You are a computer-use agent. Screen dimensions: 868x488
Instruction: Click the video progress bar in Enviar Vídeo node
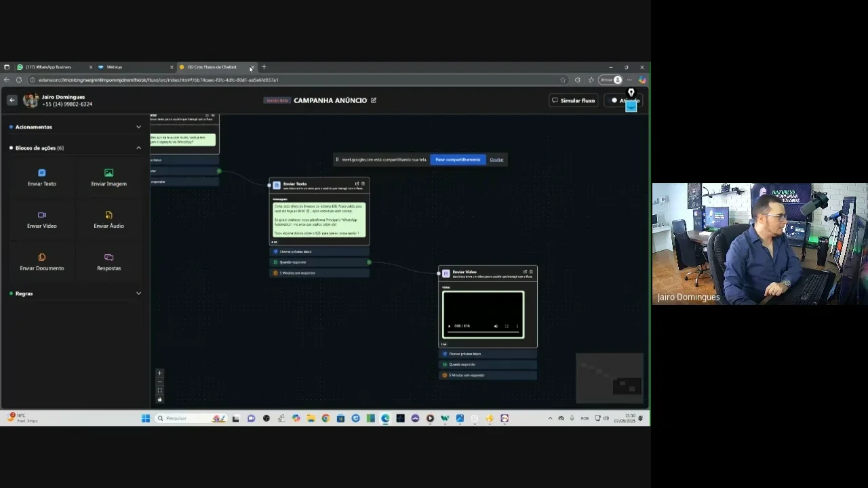pos(483,333)
